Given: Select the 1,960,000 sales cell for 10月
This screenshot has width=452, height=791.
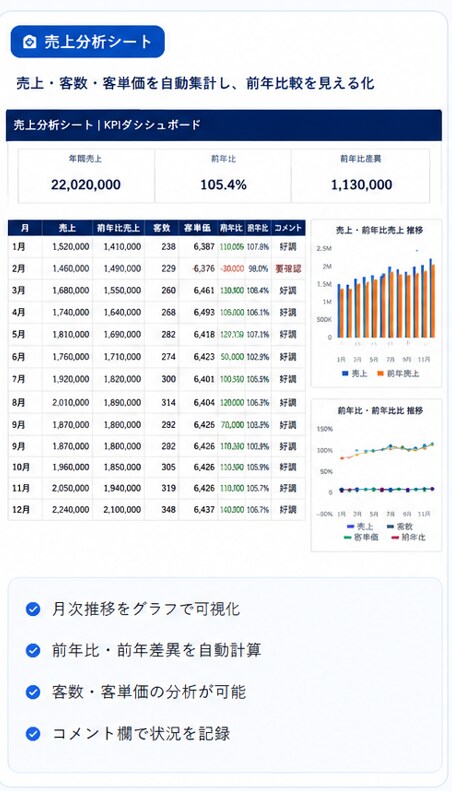Looking at the screenshot, I should click(x=71, y=467).
